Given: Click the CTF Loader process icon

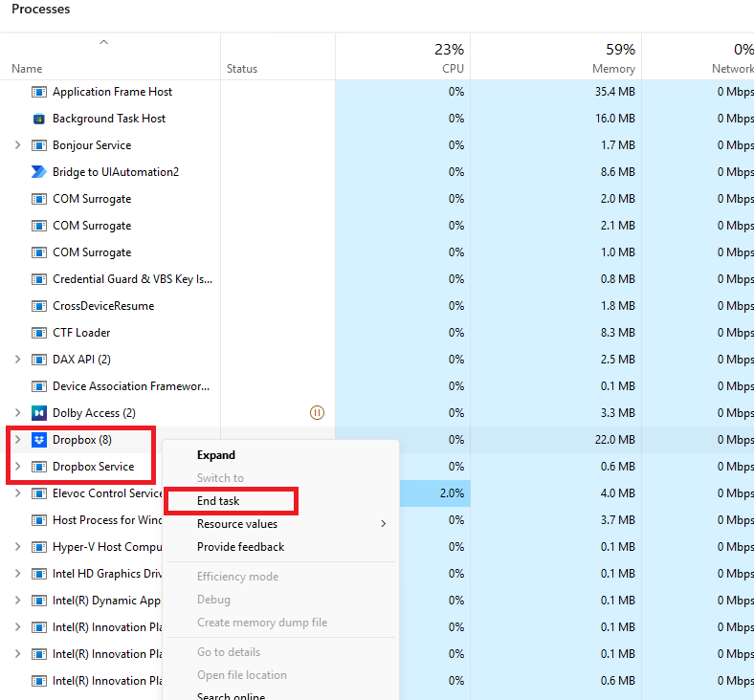Looking at the screenshot, I should (39, 333).
